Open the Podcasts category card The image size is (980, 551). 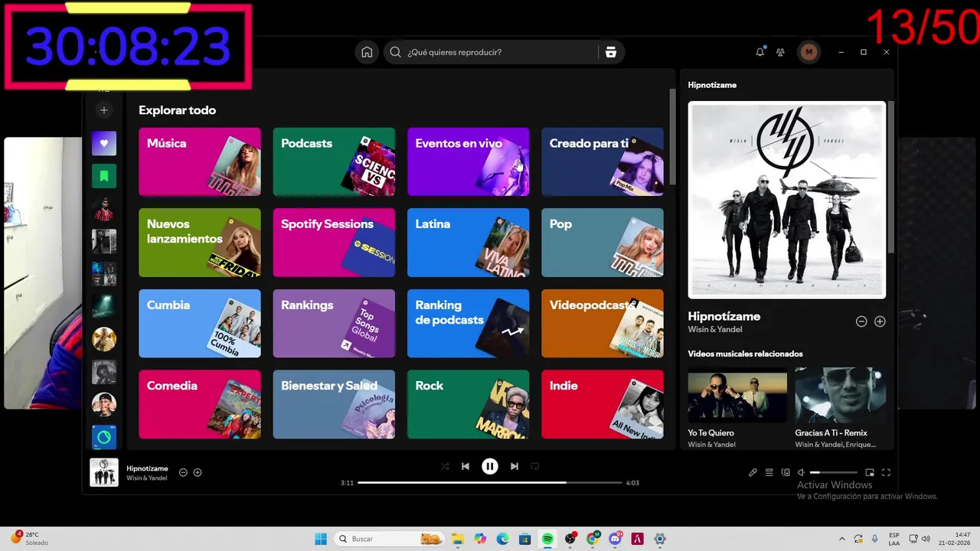(x=334, y=161)
